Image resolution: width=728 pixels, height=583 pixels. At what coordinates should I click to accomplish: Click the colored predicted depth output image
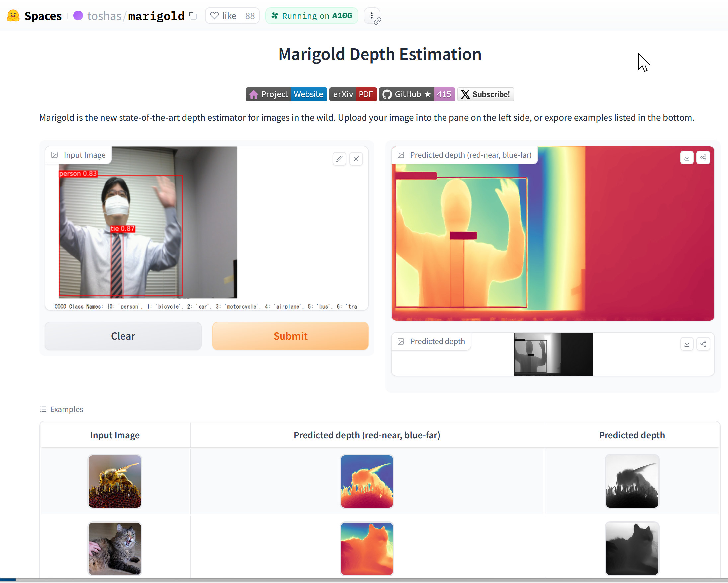pos(553,233)
